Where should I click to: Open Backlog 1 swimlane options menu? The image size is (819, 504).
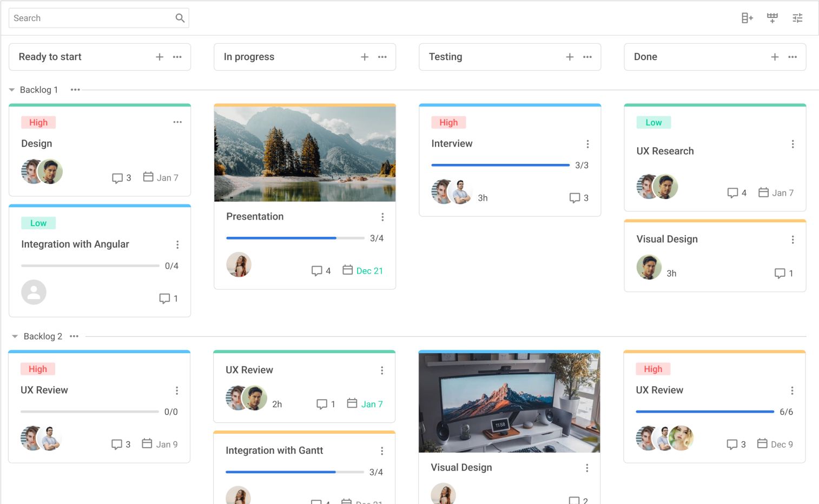point(75,90)
